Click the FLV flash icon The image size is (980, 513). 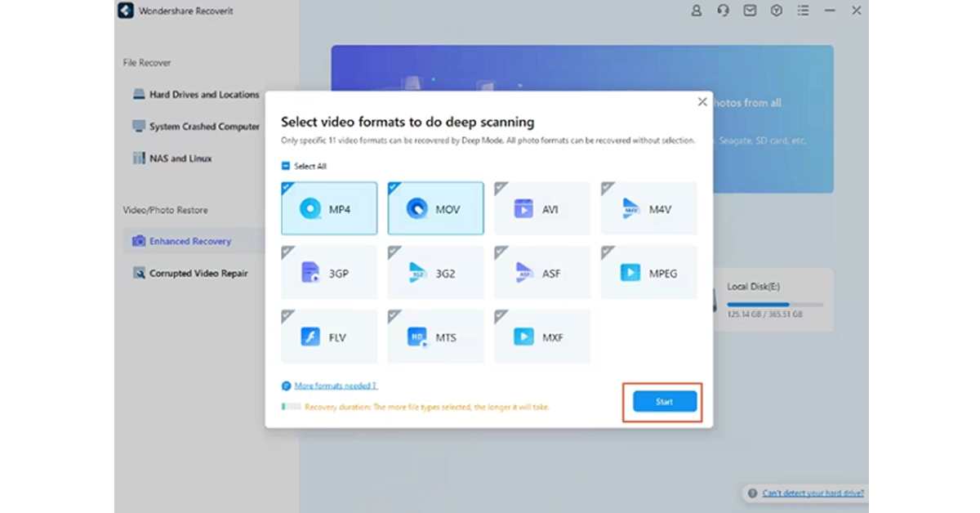[310, 337]
